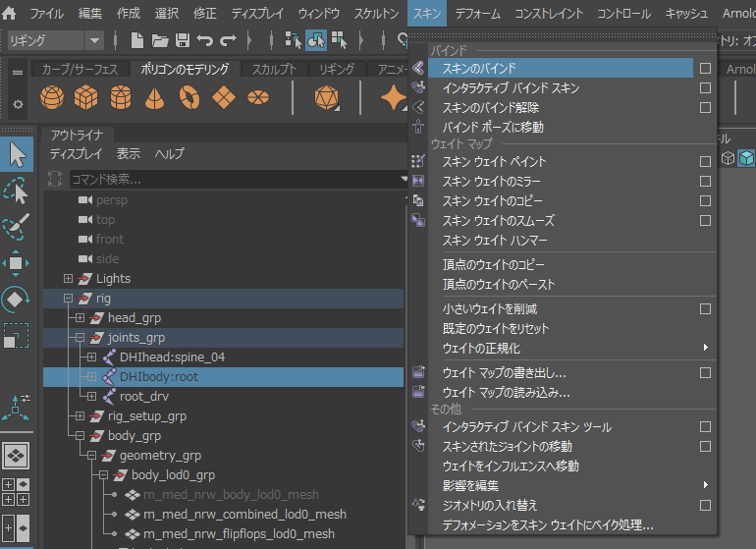This screenshot has width=756, height=549.
Task: Click the save scene icon
Action: tap(182, 40)
